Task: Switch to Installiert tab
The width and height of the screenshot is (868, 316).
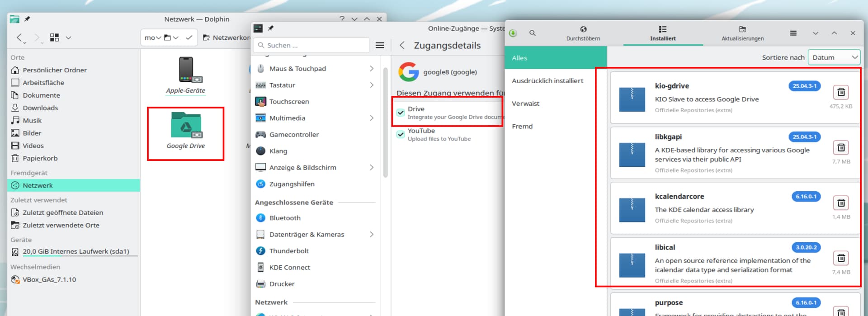Action: tap(663, 33)
